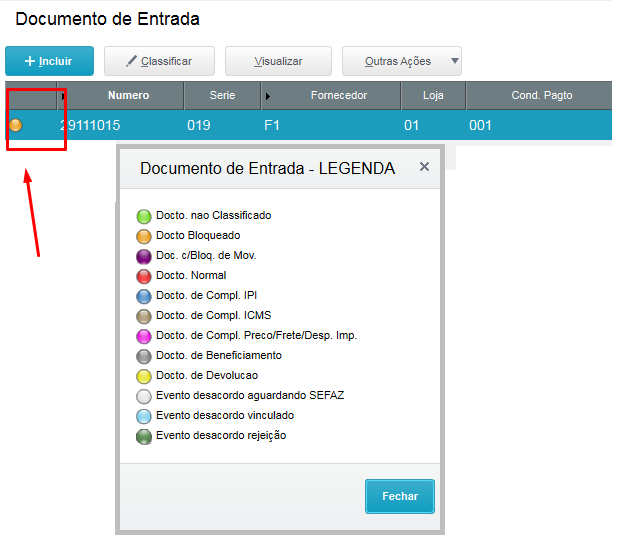The image size is (625, 547).
Task: Select loja value 01
Action: (411, 125)
